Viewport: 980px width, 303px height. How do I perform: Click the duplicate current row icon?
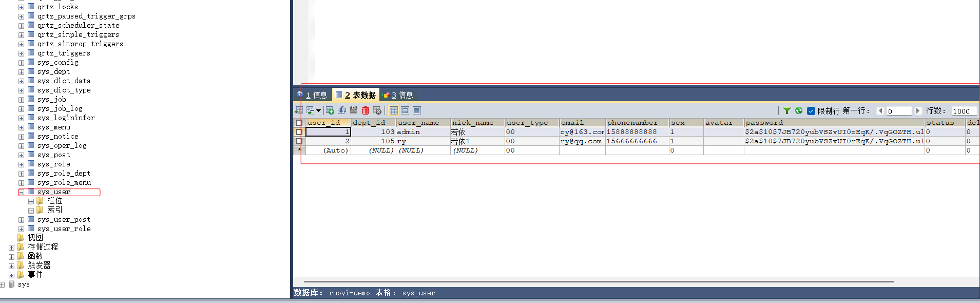[342, 110]
